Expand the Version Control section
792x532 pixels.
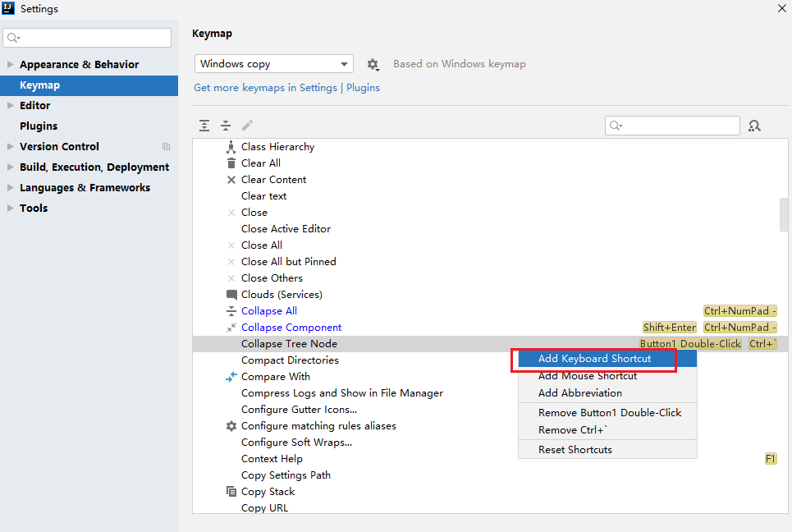[10, 146]
